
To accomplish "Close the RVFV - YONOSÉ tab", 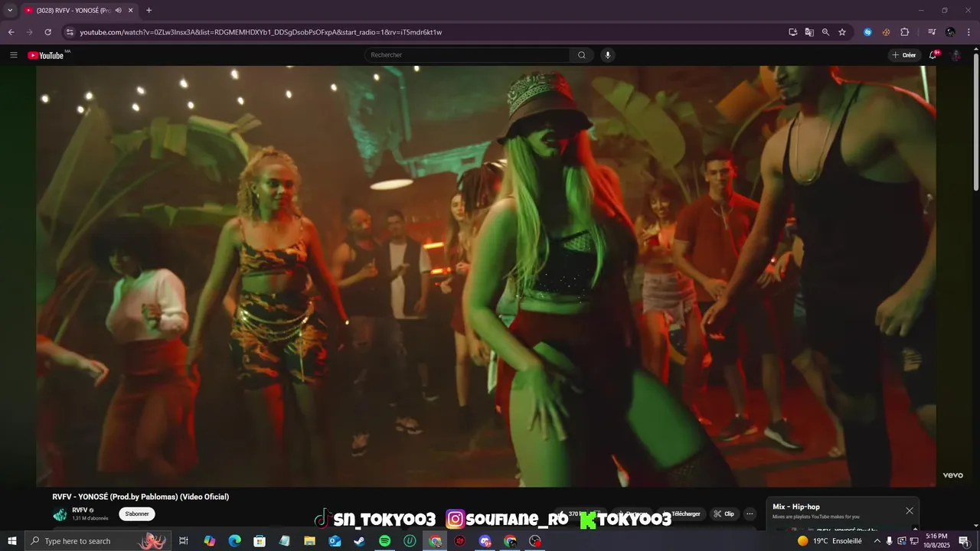I will pos(130,11).
